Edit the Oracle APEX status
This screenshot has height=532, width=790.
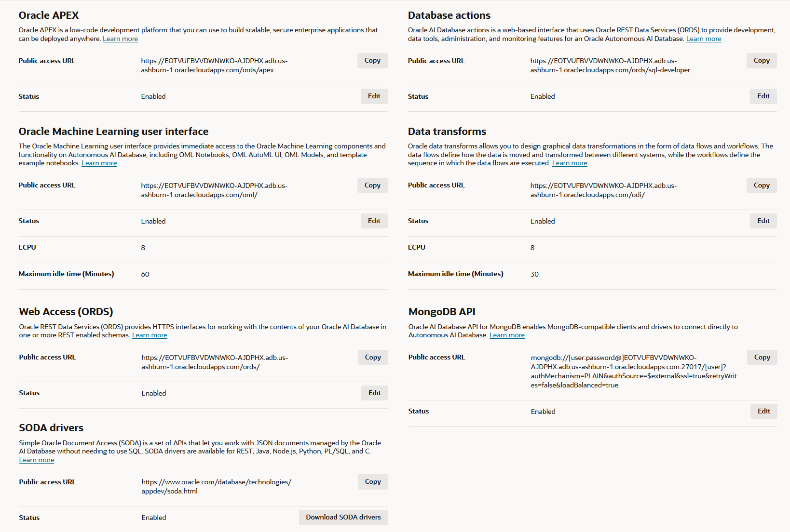374,96
